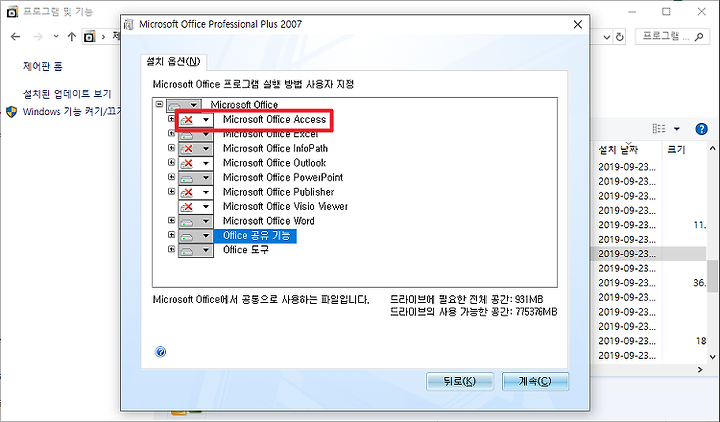Image resolution: width=720 pixels, height=422 pixels.
Task: Open help in Programs and Features window
Action: [x=701, y=129]
